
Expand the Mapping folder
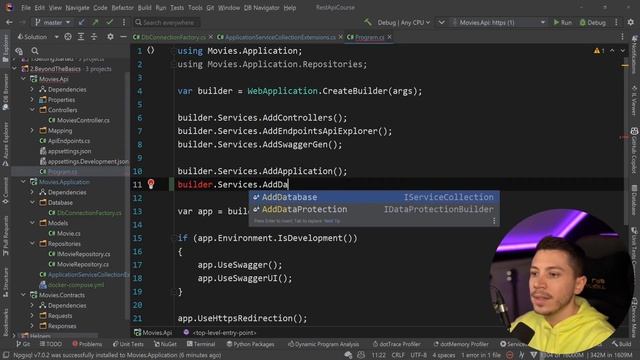coord(32,131)
